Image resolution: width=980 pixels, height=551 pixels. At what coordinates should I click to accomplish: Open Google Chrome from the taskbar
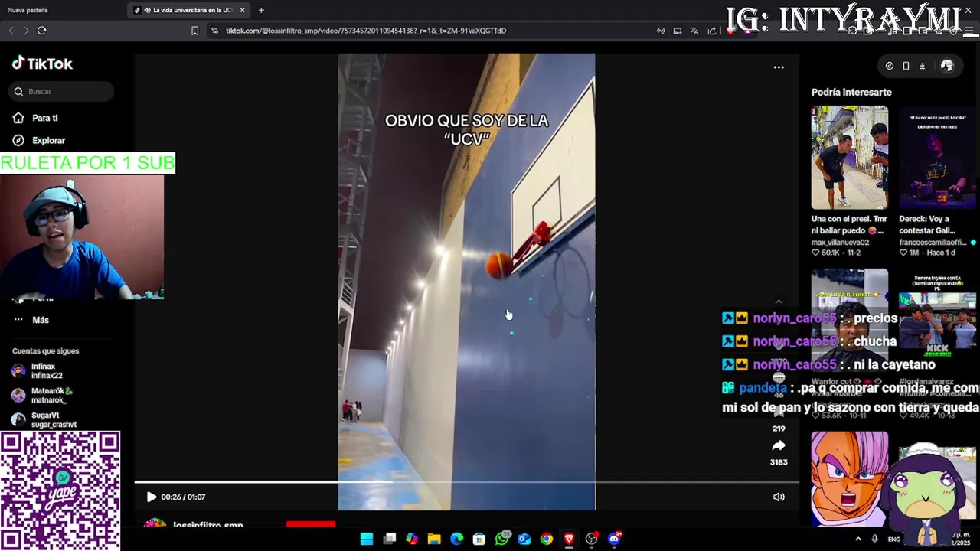point(547,539)
